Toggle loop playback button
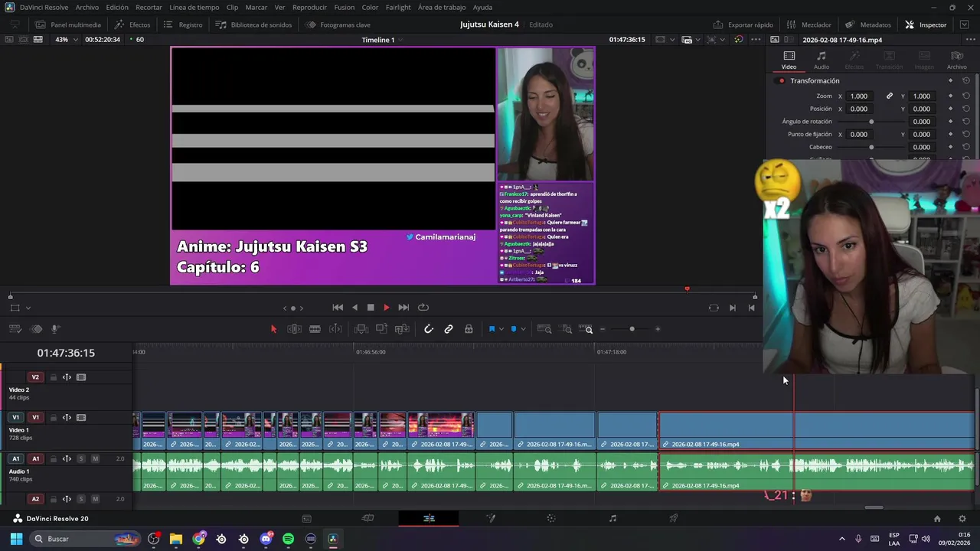 point(423,308)
